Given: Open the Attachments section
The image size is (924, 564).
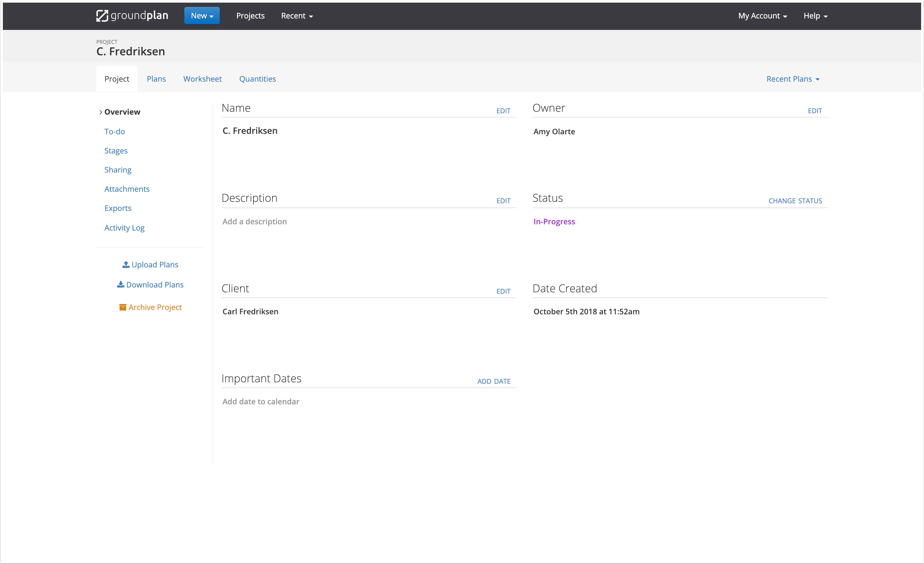Looking at the screenshot, I should [x=127, y=189].
